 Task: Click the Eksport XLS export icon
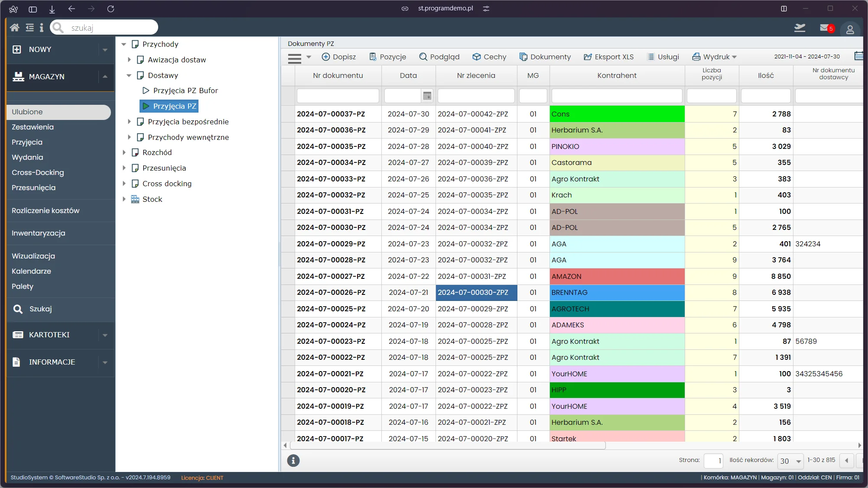pyautogui.click(x=587, y=56)
